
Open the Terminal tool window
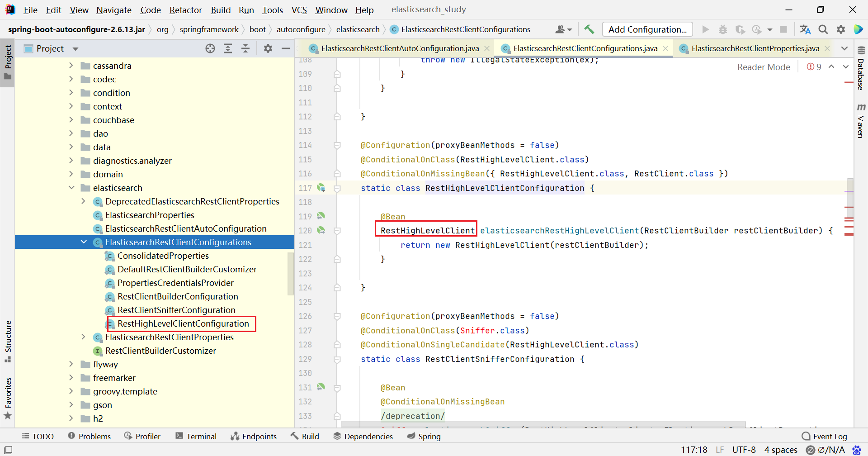pos(196,436)
